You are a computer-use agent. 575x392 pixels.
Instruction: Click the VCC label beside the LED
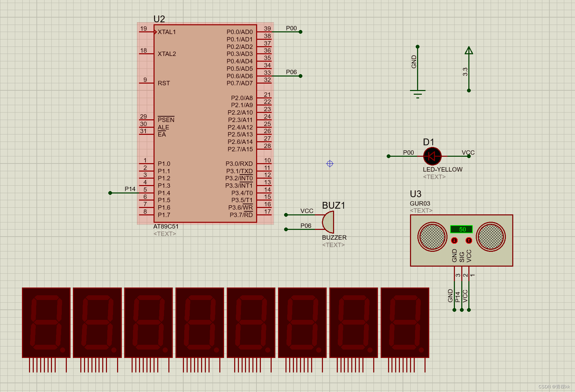[x=468, y=153]
